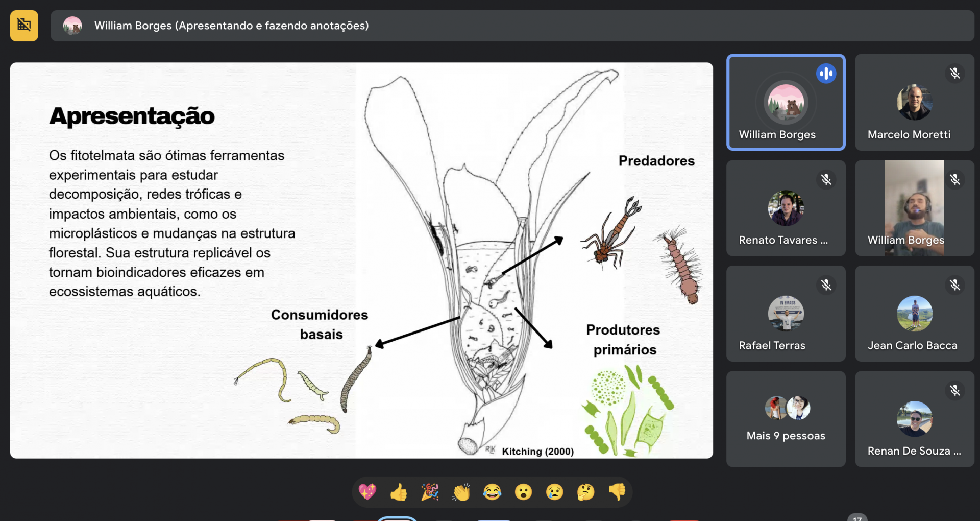Select Renan De Souza's participant tile
Screen dimensions: 980x521
914,419
